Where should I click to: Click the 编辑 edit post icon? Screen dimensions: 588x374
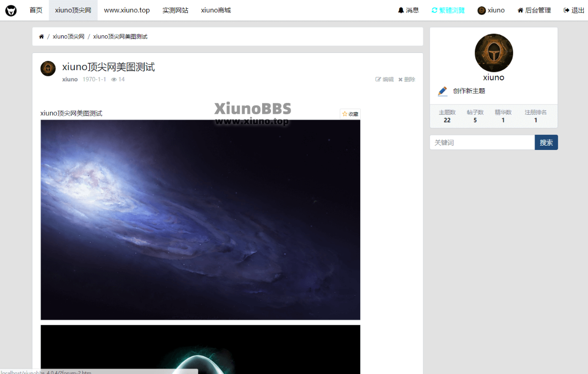pyautogui.click(x=385, y=79)
